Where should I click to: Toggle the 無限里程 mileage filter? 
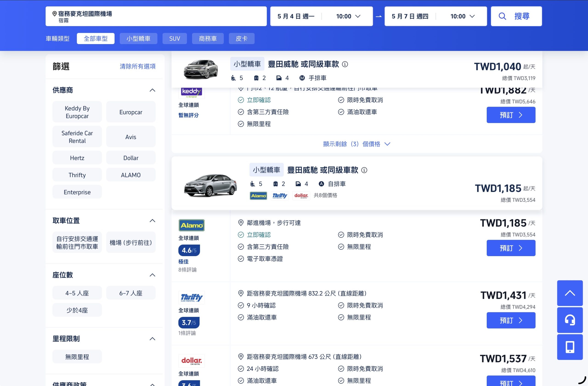coord(77,357)
